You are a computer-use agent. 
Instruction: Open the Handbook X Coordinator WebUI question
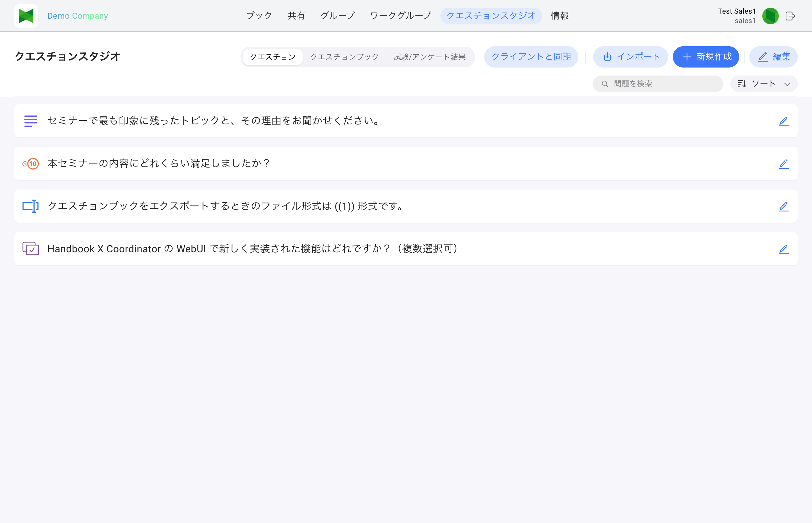click(406, 249)
